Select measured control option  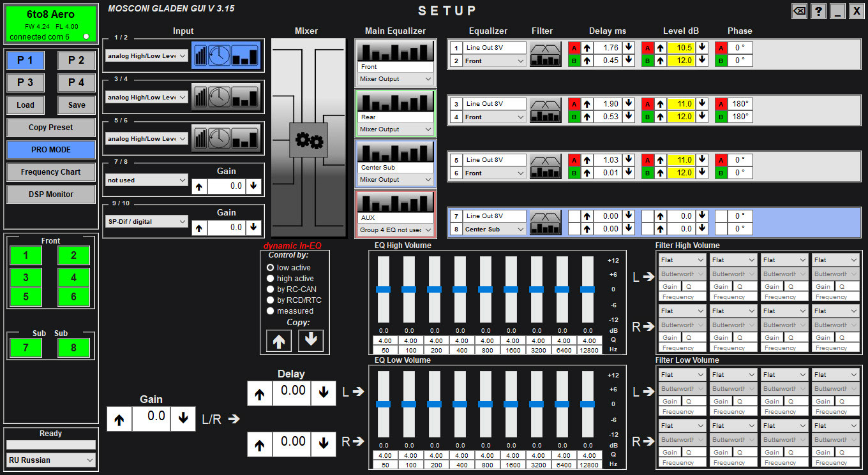(290, 311)
